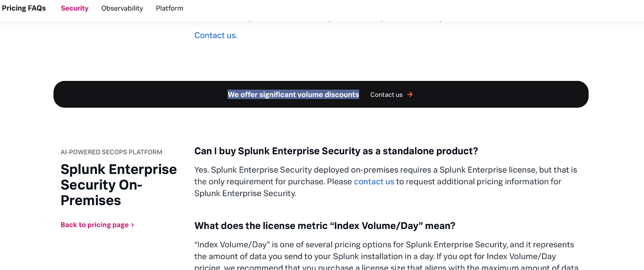
Task: Go Back to pricing page
Action: [94, 225]
